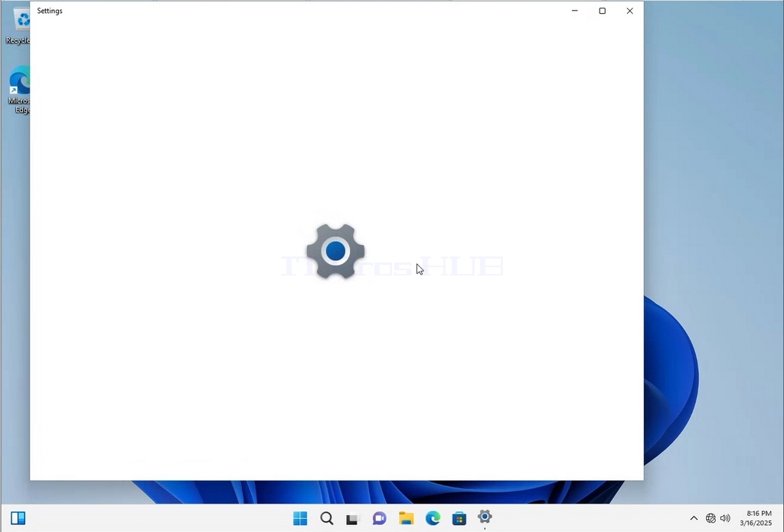The height and width of the screenshot is (532, 784).
Task: Open File Explorer from taskbar
Action: tap(406, 518)
